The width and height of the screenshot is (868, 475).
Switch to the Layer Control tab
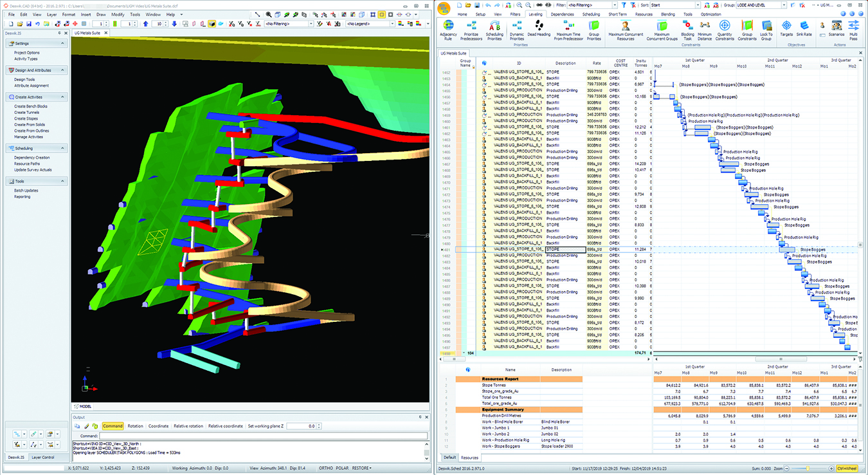tap(43, 457)
